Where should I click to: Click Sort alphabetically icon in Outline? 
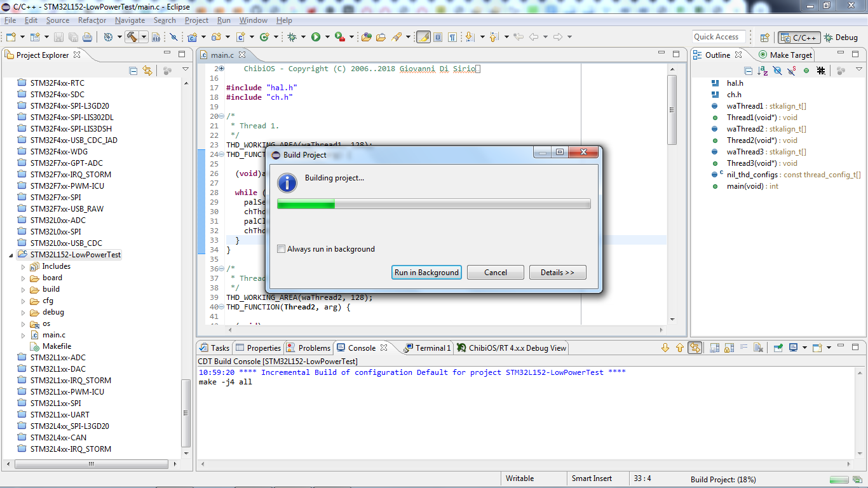pos(763,71)
